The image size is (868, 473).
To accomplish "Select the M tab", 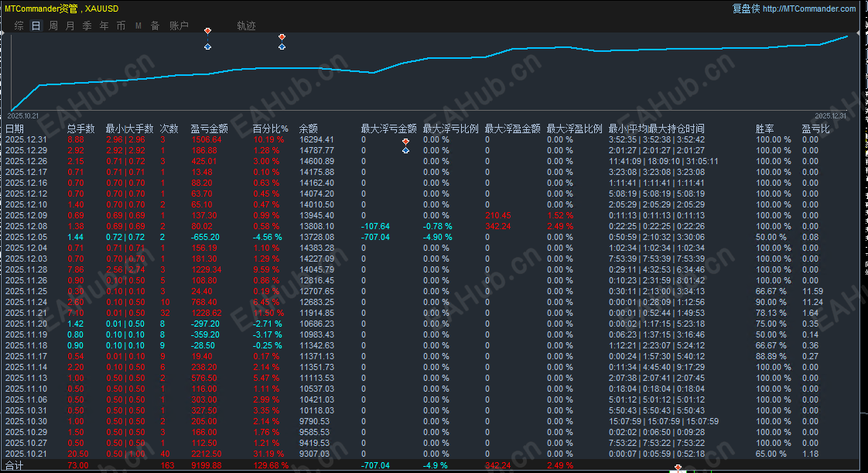I will (138, 26).
